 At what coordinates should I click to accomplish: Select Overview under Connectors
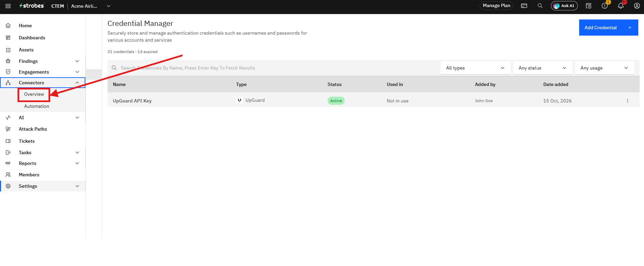tap(34, 94)
